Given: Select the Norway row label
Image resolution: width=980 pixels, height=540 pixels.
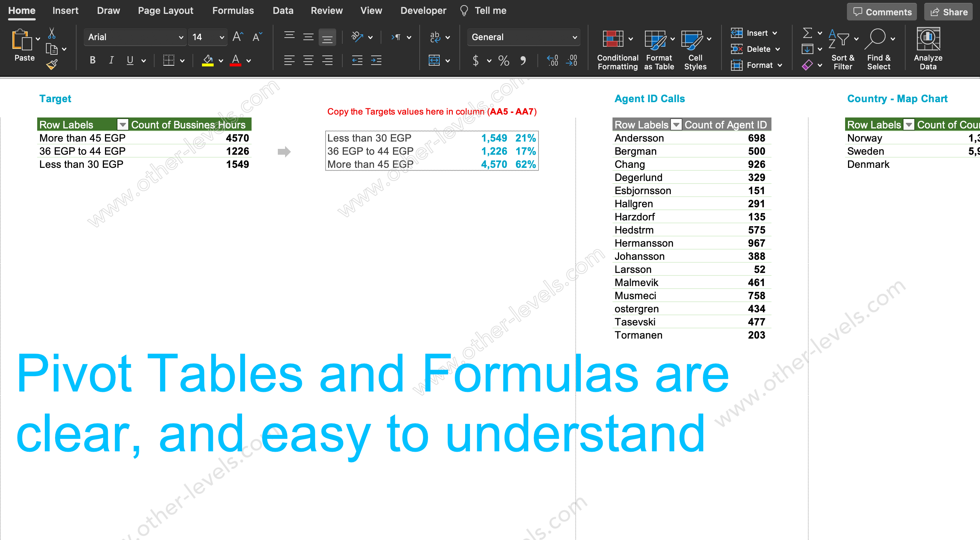Looking at the screenshot, I should 864,138.
